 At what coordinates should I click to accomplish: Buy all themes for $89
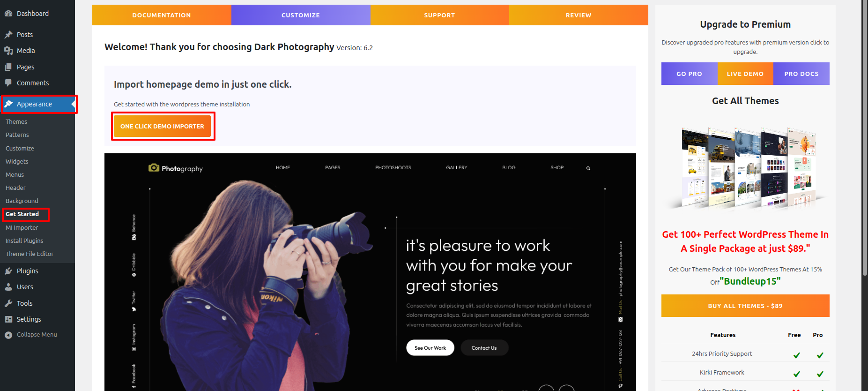[x=745, y=306]
